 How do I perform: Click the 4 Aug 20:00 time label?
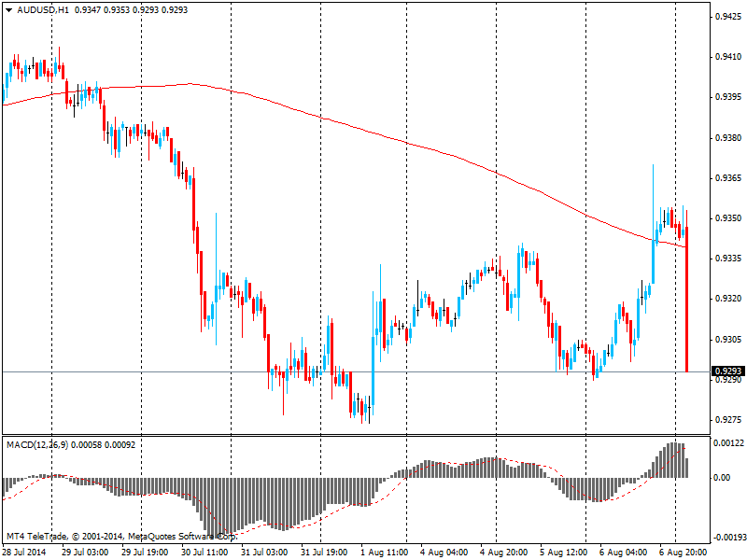(x=504, y=552)
